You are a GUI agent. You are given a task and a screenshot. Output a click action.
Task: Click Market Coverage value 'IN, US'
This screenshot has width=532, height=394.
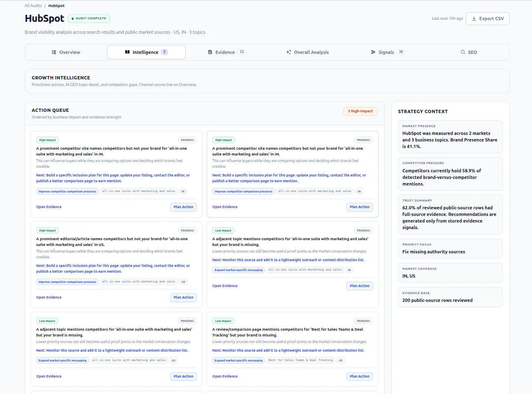click(409, 276)
